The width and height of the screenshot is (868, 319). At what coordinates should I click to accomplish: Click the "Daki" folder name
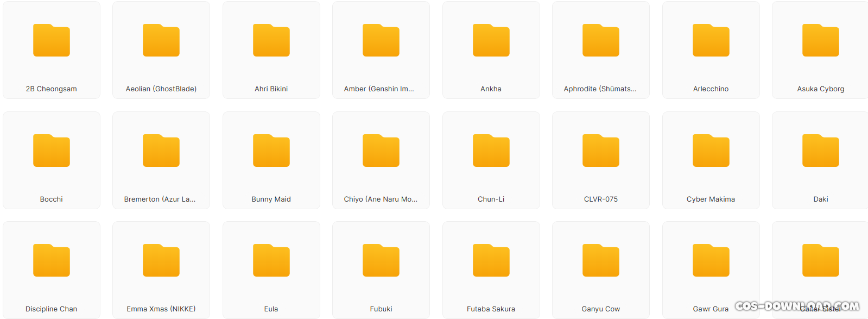tap(821, 199)
